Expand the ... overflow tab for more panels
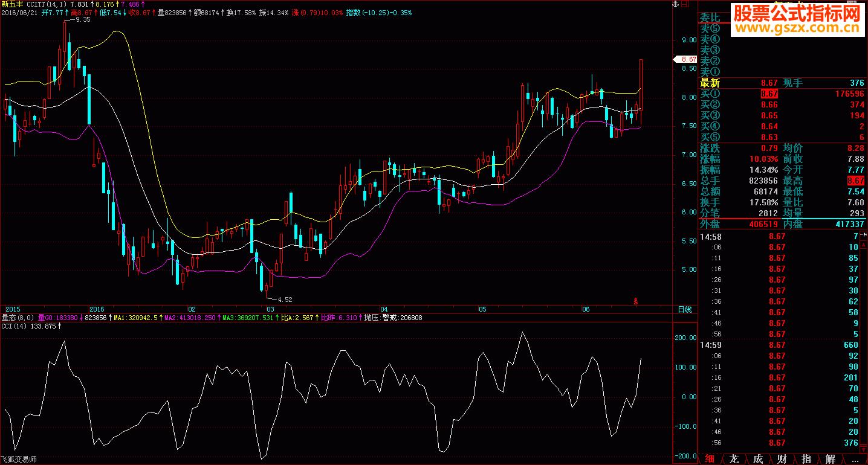Image resolution: width=868 pixels, height=465 pixels. [853, 460]
